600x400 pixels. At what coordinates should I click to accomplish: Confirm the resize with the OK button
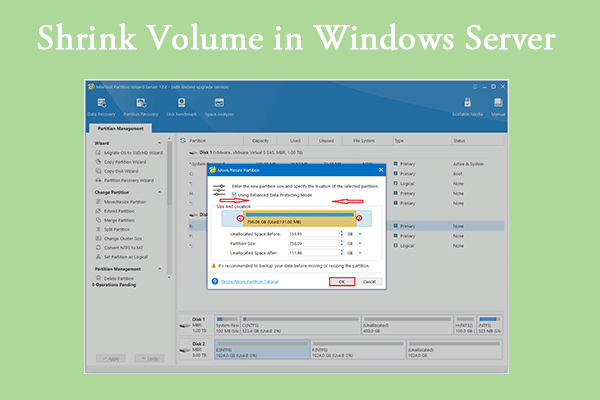342,282
